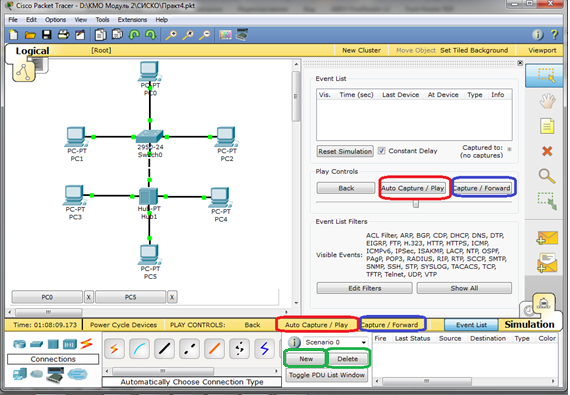Viewport: 570px width, 395px height.
Task: Switch to the Simulation mode tab
Action: point(529,325)
